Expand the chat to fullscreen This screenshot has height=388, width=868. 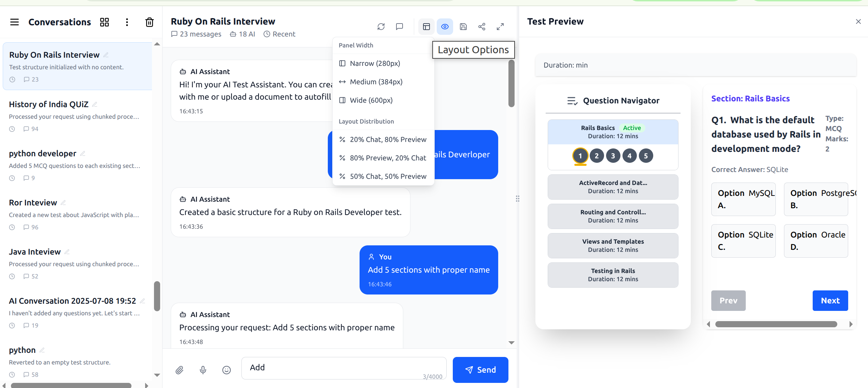(500, 26)
